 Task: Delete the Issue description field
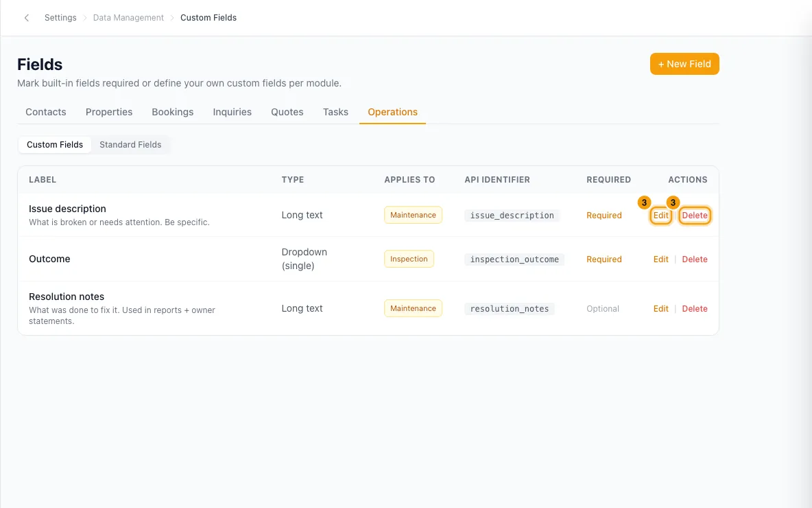pyautogui.click(x=695, y=215)
